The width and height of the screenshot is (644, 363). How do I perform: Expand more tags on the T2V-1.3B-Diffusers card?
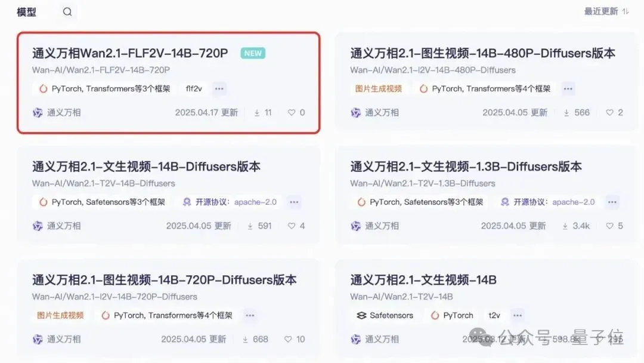coord(612,202)
